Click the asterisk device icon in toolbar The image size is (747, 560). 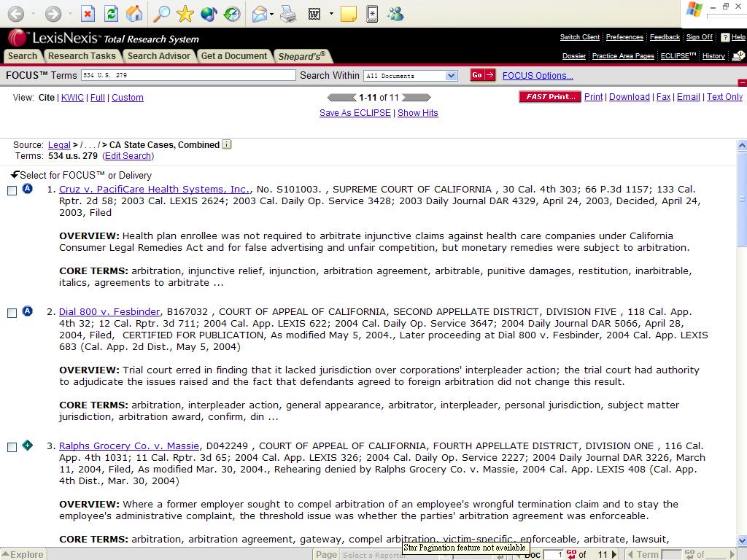pyautogui.click(x=372, y=14)
